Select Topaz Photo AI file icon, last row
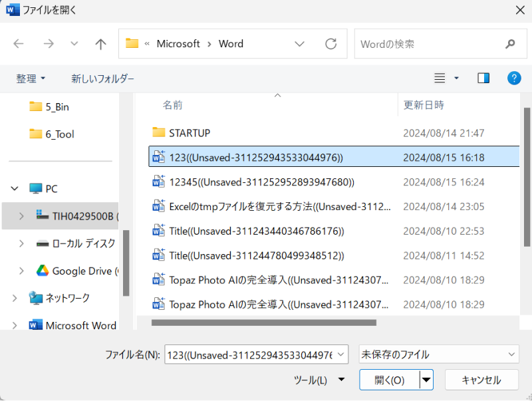This screenshot has height=401, width=532. 158,304
